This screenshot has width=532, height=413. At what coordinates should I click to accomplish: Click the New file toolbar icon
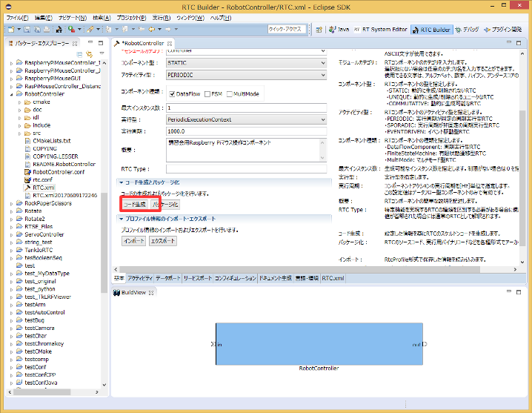11,30
